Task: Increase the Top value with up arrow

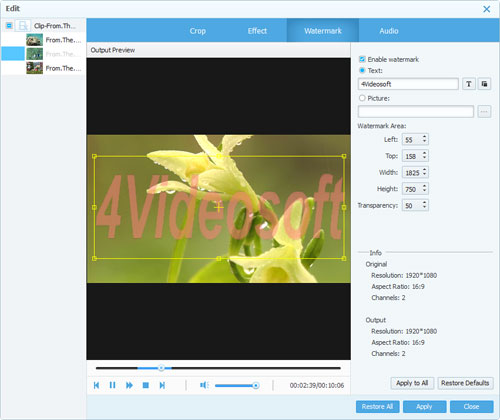Action: pos(424,153)
